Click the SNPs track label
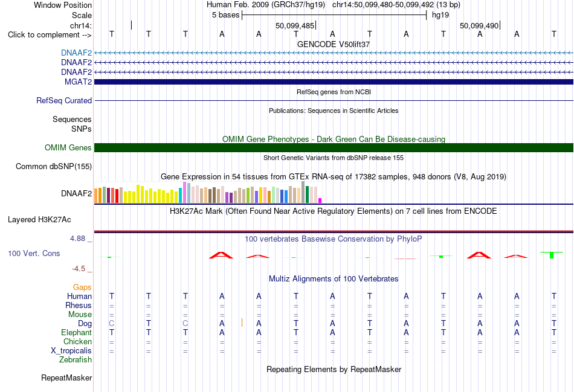574x392 pixels. tap(82, 129)
